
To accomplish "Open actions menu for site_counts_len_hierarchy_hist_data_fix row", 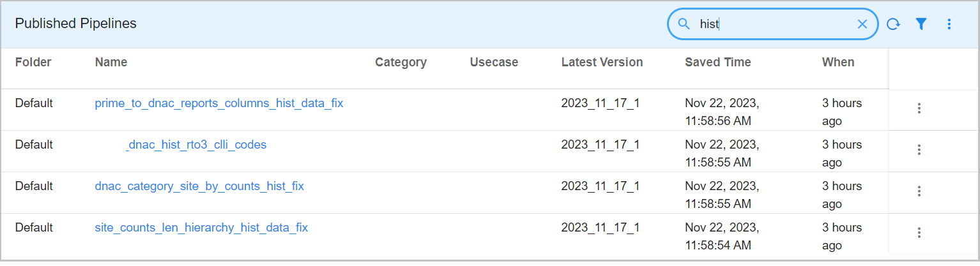I will coord(919,233).
